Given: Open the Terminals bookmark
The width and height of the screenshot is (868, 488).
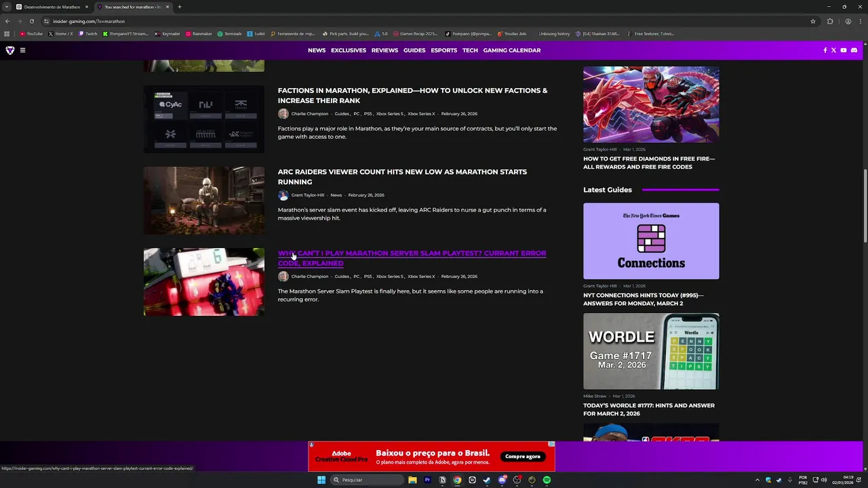Looking at the screenshot, I should (230, 34).
